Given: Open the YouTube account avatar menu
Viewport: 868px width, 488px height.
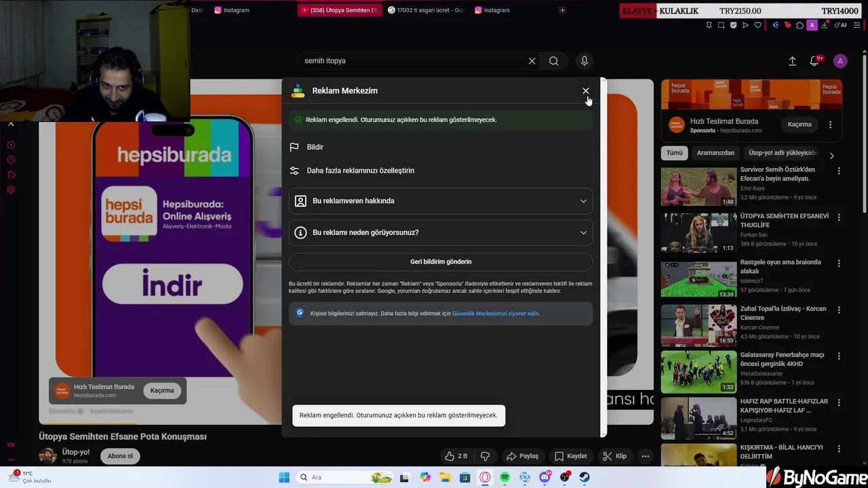Looking at the screenshot, I should [x=840, y=61].
